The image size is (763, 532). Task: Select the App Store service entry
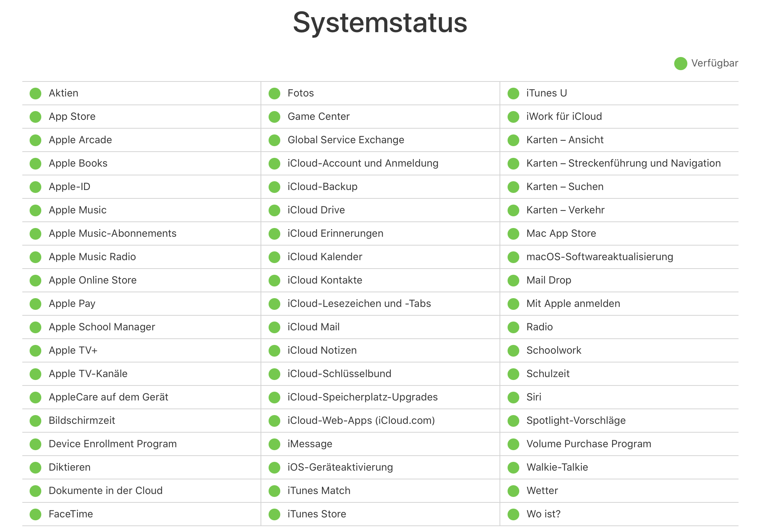click(x=72, y=117)
